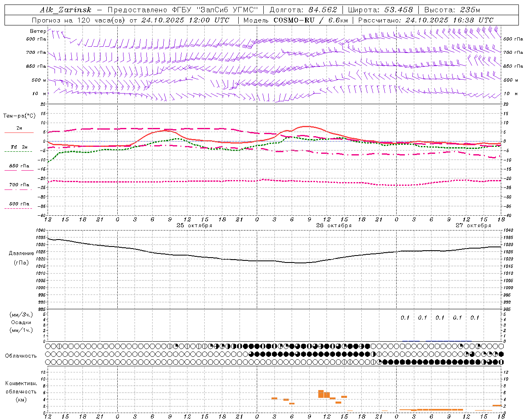Viewport: 525px width, 420px height.
Task: Click the Облачность cloud cover label
Action: pos(21,356)
